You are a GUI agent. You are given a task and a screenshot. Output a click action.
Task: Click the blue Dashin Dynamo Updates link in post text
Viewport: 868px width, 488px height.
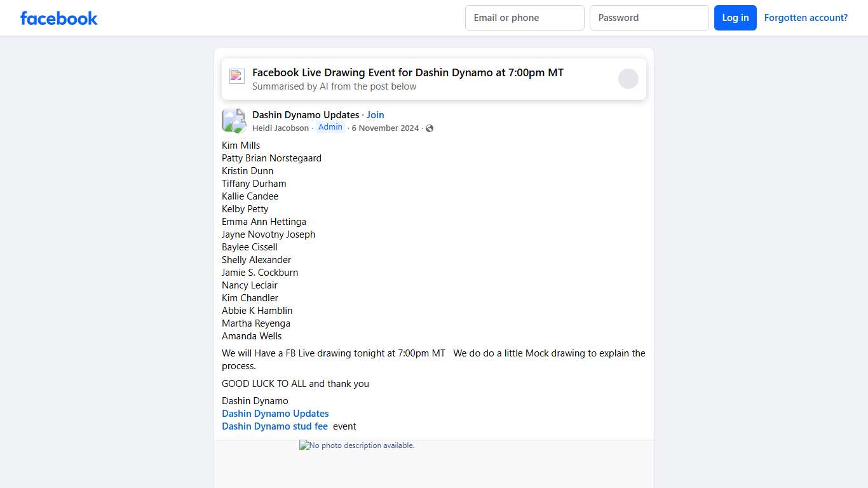[275, 414]
